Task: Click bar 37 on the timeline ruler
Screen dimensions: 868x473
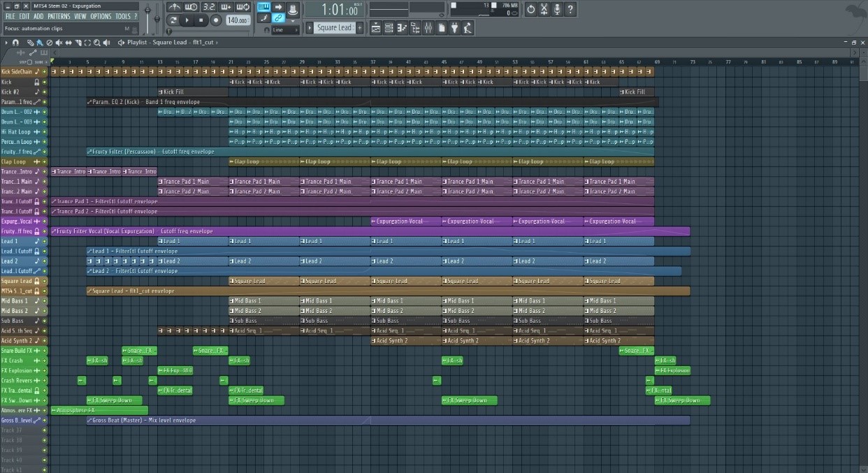Action: [373, 61]
